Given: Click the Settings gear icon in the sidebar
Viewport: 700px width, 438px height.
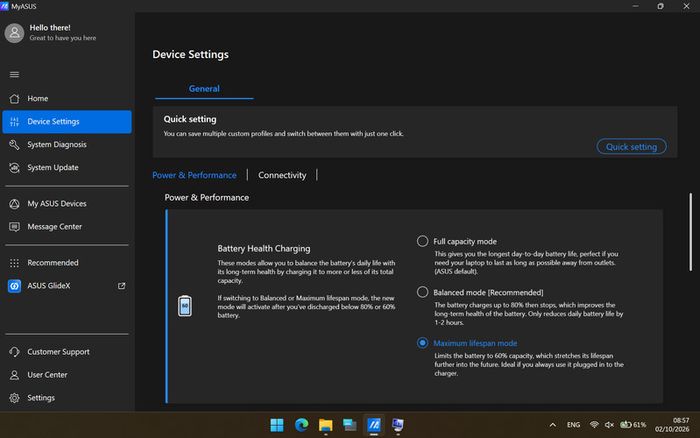Looking at the screenshot, I should click(x=14, y=398).
